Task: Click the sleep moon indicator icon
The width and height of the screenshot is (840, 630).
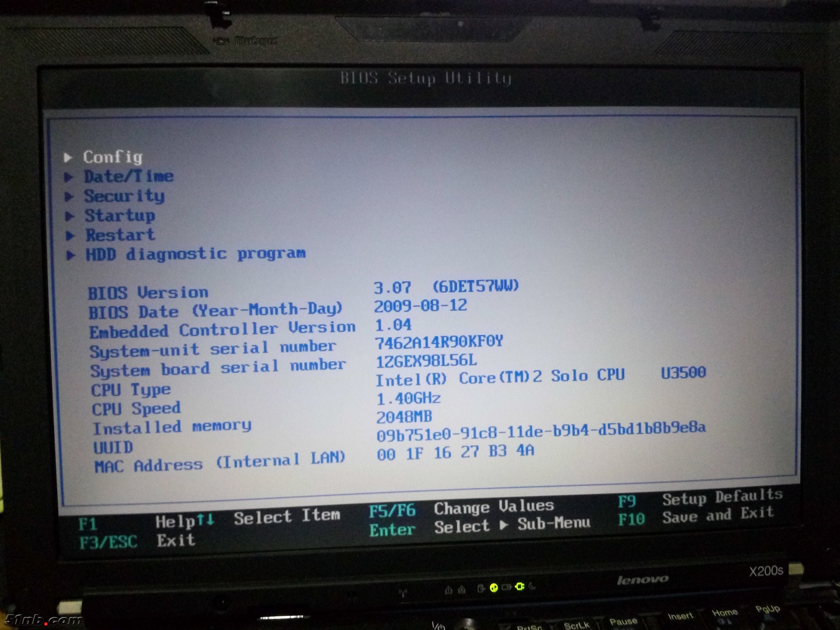Action: (532, 586)
